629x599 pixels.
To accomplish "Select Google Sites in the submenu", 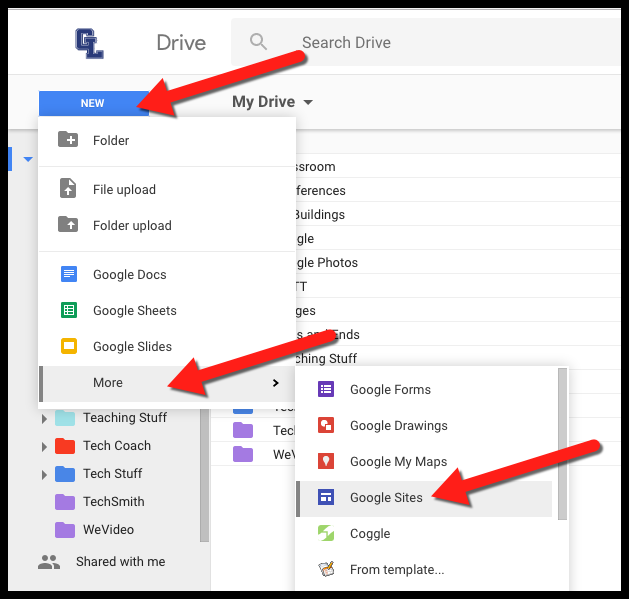I will coord(424,499).
